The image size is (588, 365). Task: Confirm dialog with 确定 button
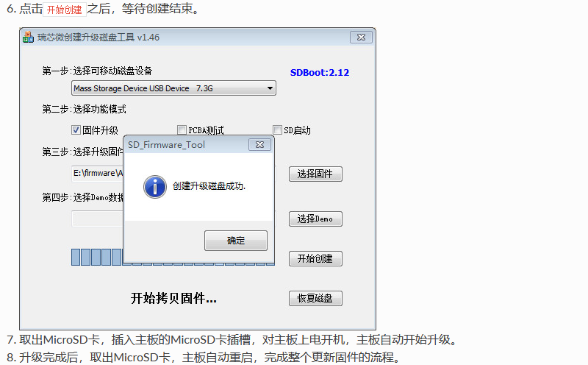pyautogui.click(x=236, y=241)
